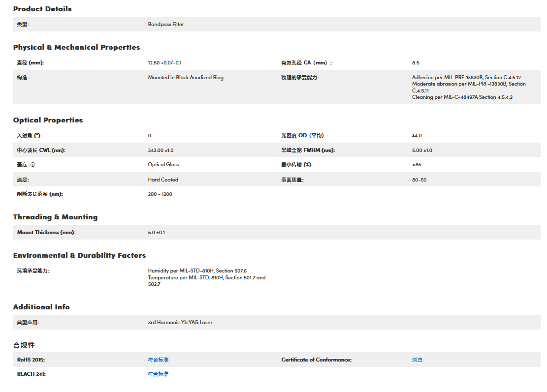Click 浏览 for Certificate of Conformance
Screen dimensions: 547x392
point(417,360)
